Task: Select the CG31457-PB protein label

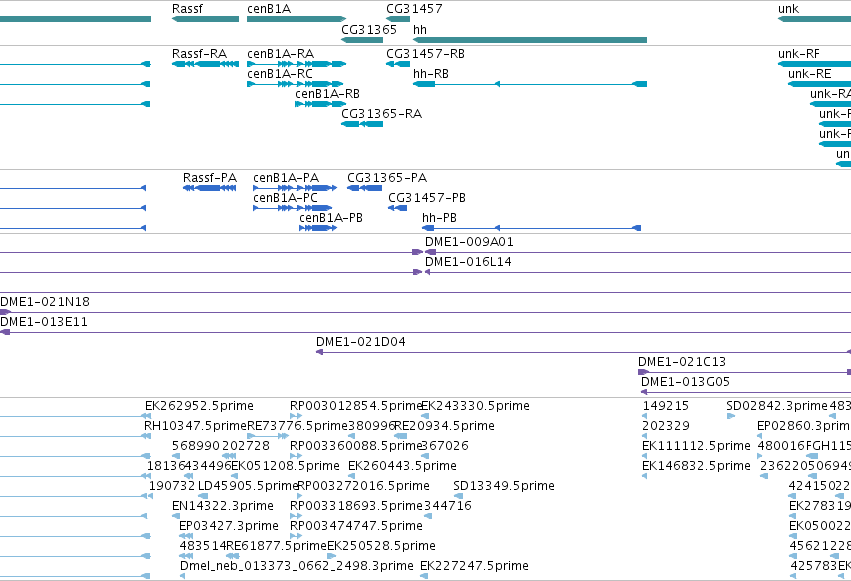Action: 427,198
